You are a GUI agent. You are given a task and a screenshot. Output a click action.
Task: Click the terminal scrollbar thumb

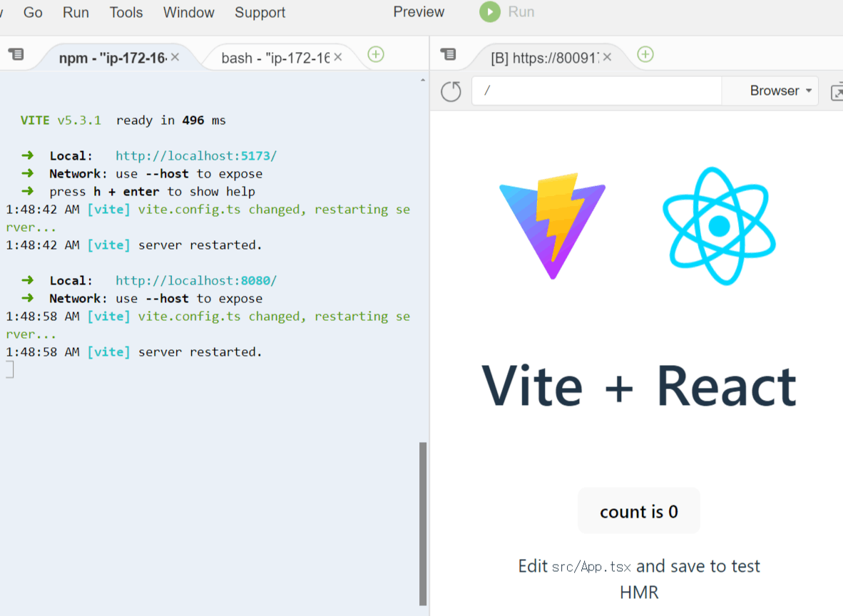pyautogui.click(x=423, y=523)
